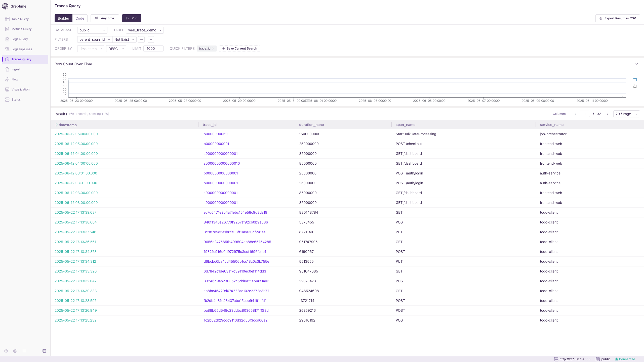
Task: Open Metrics Query from sidebar
Action: 21,29
